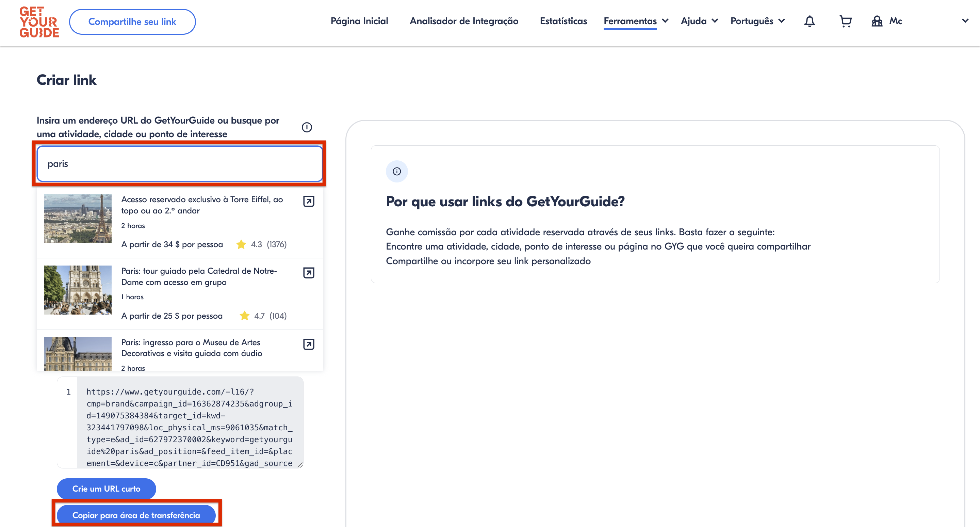Screen dimensions: 980x527
Task: Expand the account menu chevron
Action: pos(965,20)
